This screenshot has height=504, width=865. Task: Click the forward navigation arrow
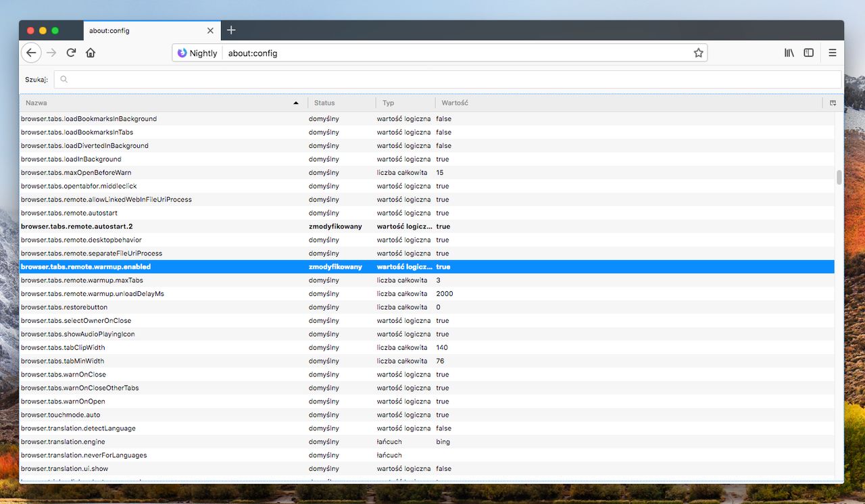point(51,53)
